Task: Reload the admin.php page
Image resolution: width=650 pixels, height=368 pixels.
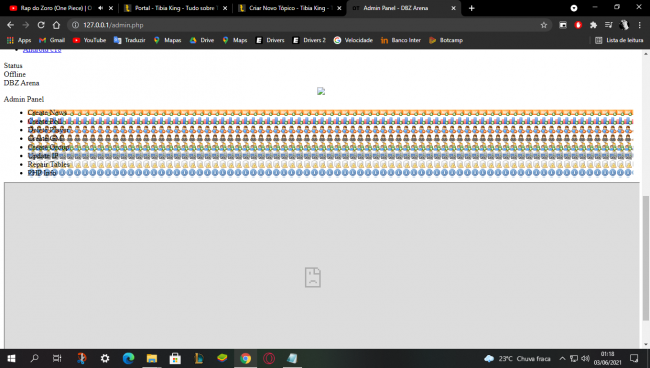Action: click(x=41, y=25)
